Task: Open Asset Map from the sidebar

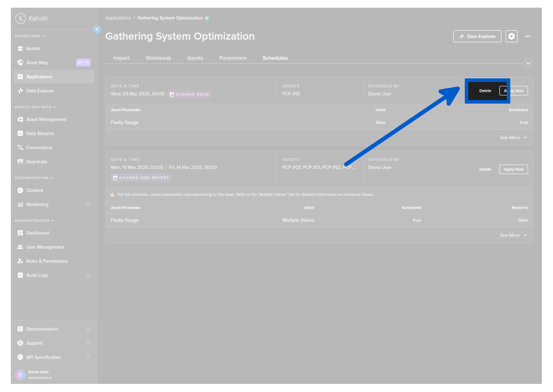Action: pyautogui.click(x=37, y=63)
